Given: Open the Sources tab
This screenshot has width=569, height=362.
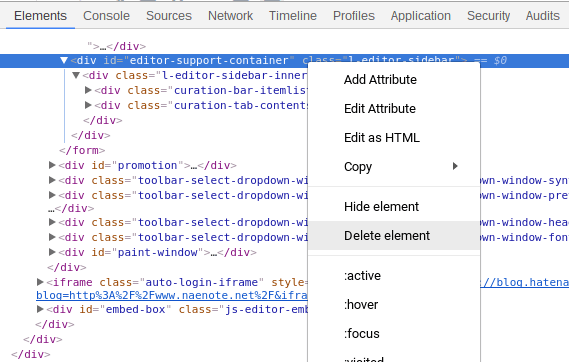Looking at the screenshot, I should [x=169, y=16].
